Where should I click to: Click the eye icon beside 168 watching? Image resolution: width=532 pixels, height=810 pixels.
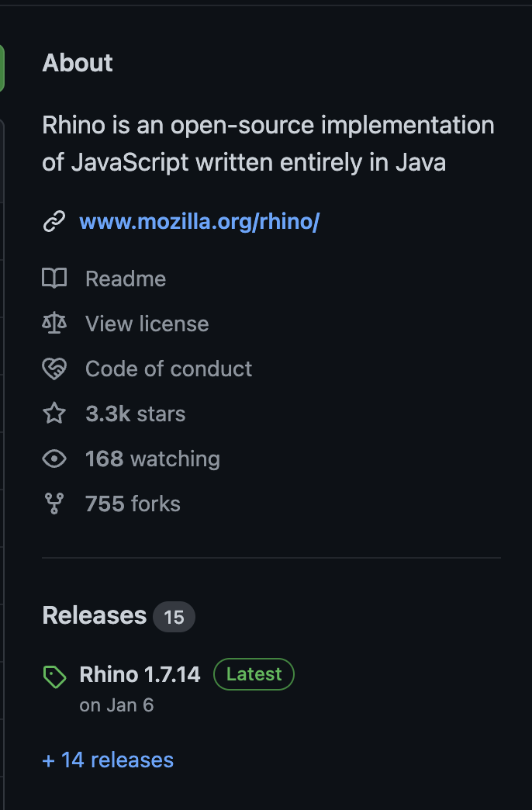coord(54,459)
